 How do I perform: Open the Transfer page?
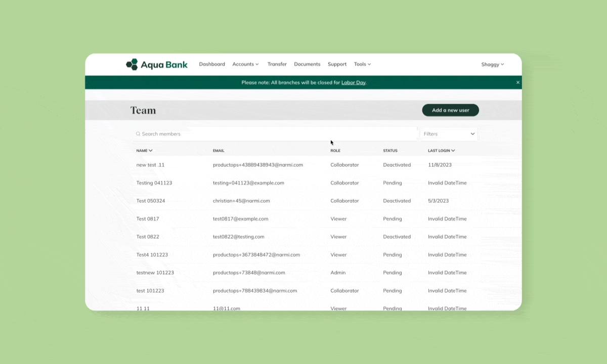[x=277, y=64]
